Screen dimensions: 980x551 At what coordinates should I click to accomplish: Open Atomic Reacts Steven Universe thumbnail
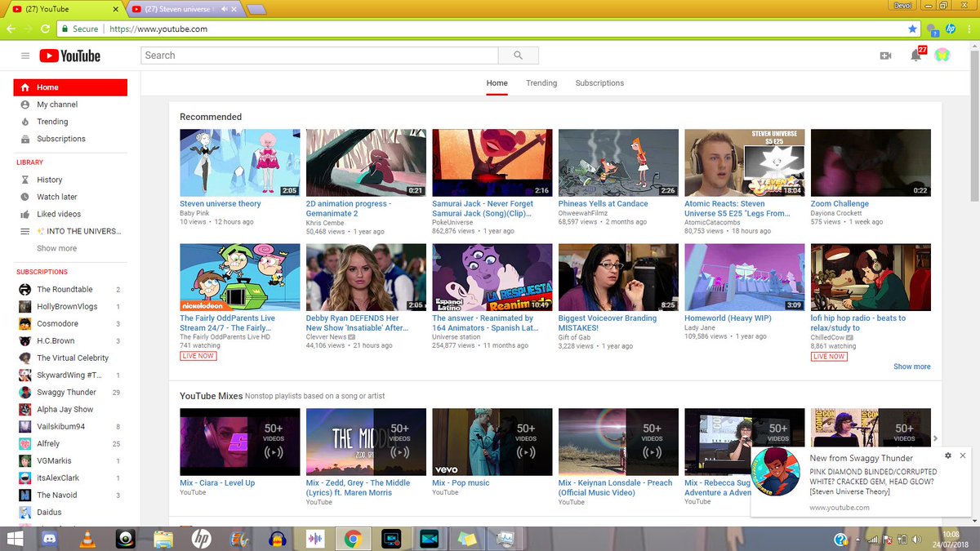pos(744,163)
